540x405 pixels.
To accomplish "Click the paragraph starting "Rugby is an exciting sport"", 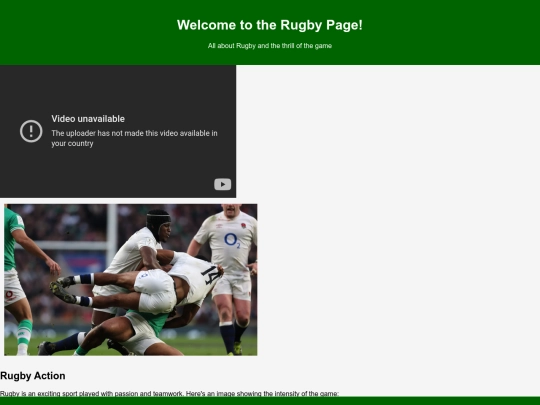I will tap(169, 393).
